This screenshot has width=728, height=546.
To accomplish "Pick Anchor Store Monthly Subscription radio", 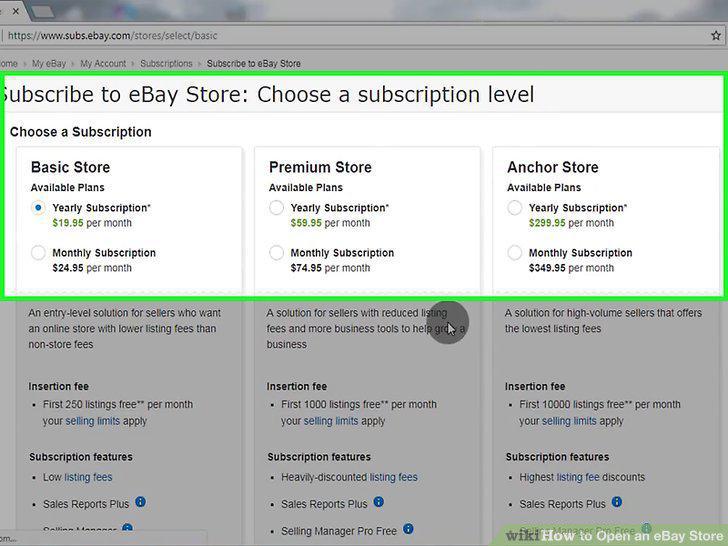I will [x=514, y=253].
